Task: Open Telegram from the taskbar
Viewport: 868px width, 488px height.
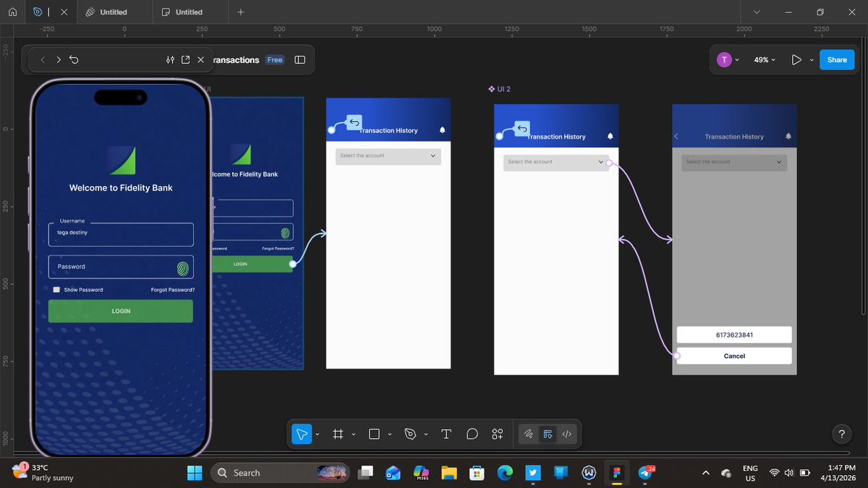Action: coord(645,473)
